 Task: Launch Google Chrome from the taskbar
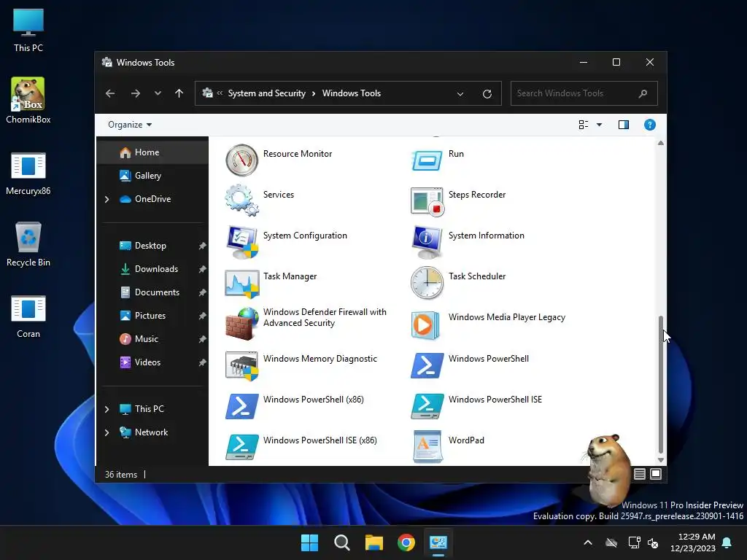pos(406,542)
